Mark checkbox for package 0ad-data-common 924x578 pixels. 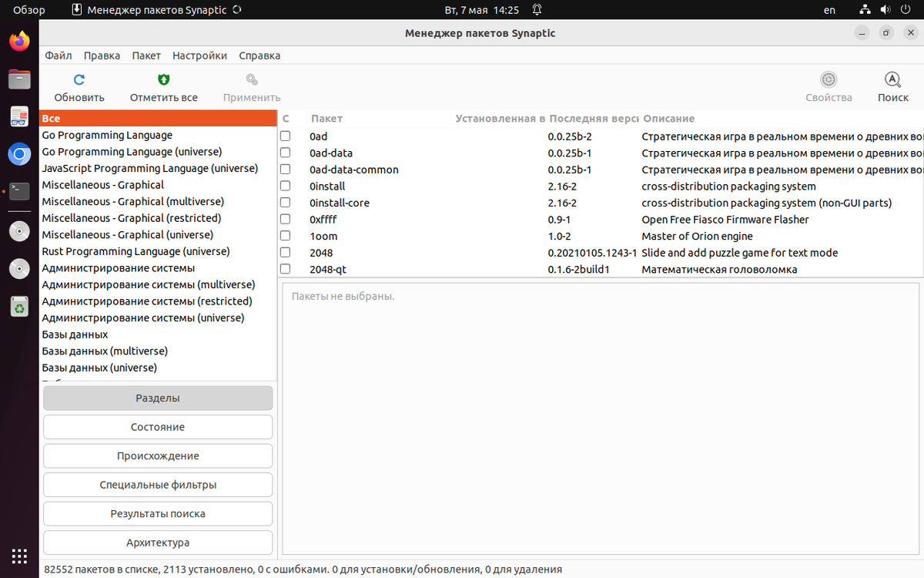pyautogui.click(x=286, y=170)
